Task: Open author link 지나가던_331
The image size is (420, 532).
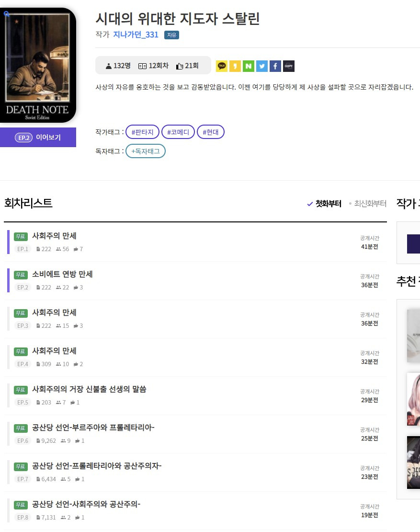Action: coord(136,35)
